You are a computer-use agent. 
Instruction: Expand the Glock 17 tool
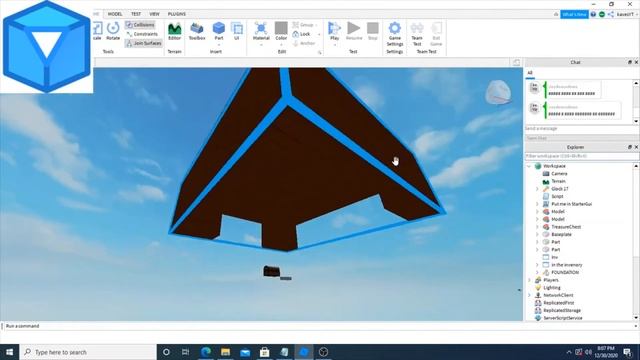537,189
